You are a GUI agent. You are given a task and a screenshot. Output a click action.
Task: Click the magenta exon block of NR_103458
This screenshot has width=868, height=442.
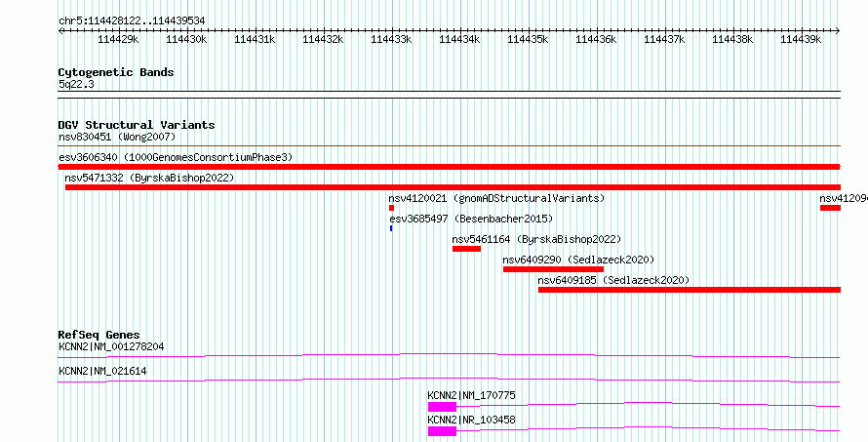tap(443, 431)
